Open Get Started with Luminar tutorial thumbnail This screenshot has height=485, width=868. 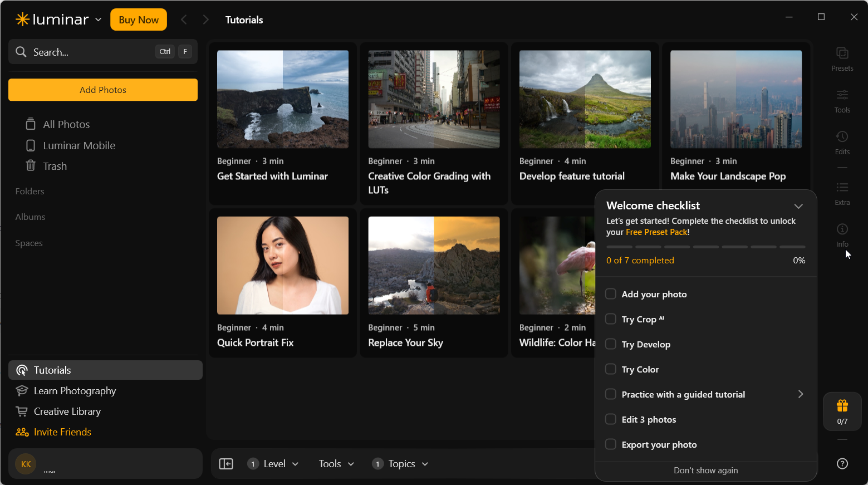pyautogui.click(x=283, y=99)
